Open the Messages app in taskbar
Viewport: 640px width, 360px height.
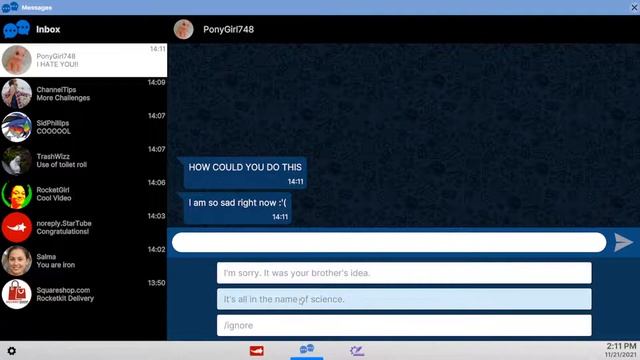pos(307,349)
